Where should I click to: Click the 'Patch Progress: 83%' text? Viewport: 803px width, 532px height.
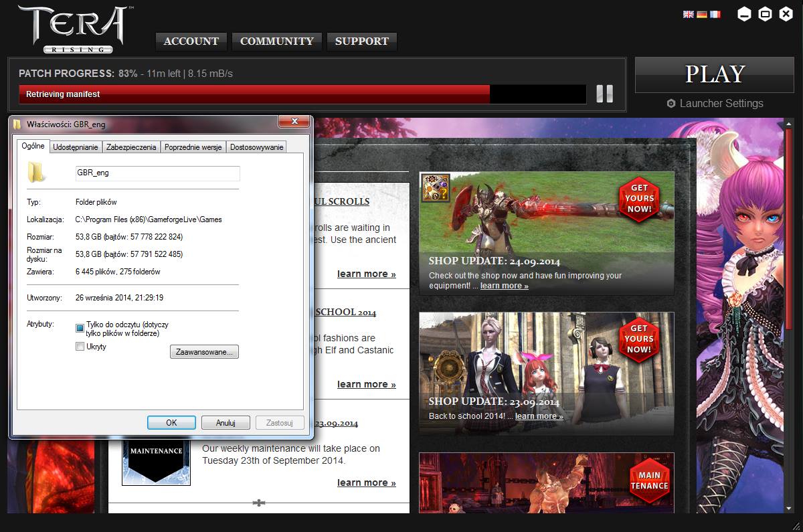(78, 74)
